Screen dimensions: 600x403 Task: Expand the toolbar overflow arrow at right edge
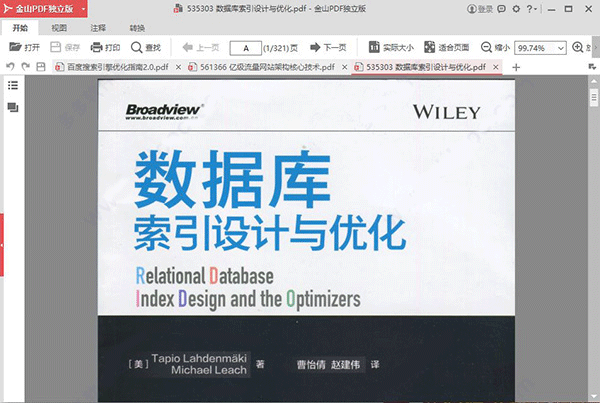click(x=596, y=47)
